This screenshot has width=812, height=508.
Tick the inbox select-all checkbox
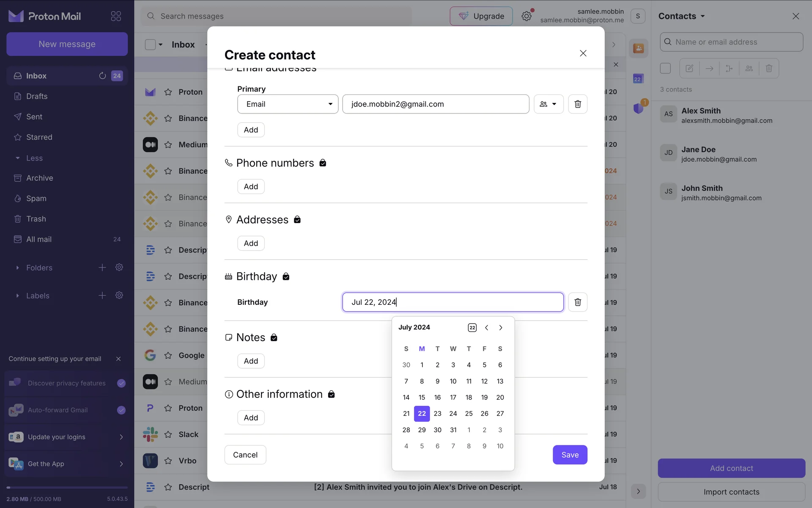(150, 44)
